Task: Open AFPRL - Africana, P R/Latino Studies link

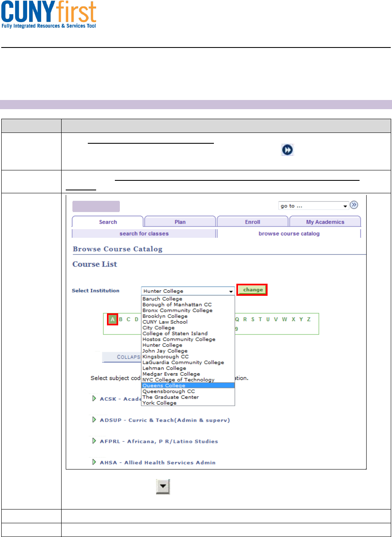Action: point(159,441)
